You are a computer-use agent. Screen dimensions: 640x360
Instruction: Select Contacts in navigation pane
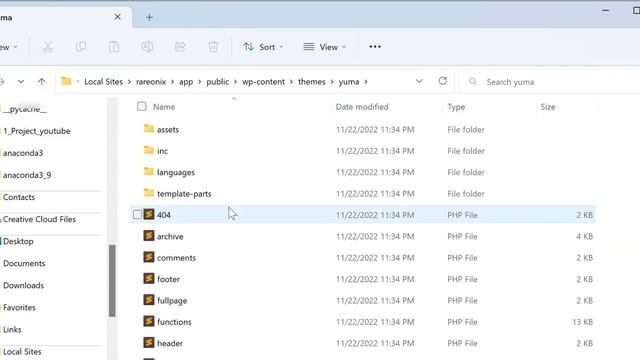pos(19,197)
